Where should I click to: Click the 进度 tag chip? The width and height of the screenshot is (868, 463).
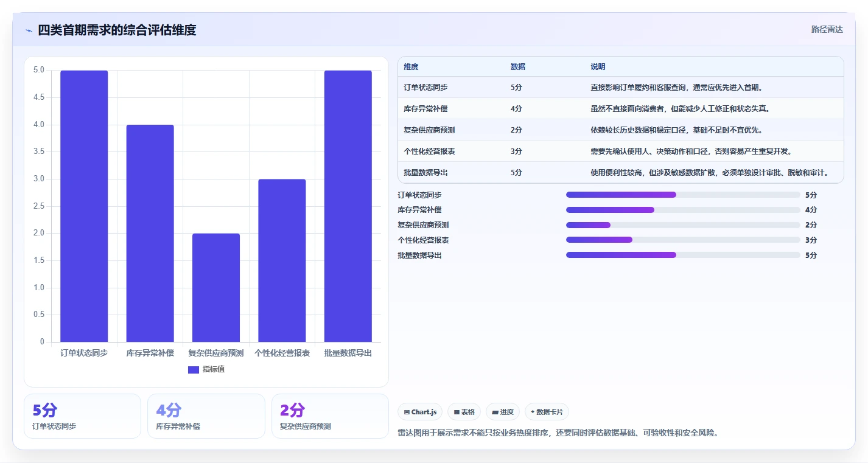(x=503, y=412)
